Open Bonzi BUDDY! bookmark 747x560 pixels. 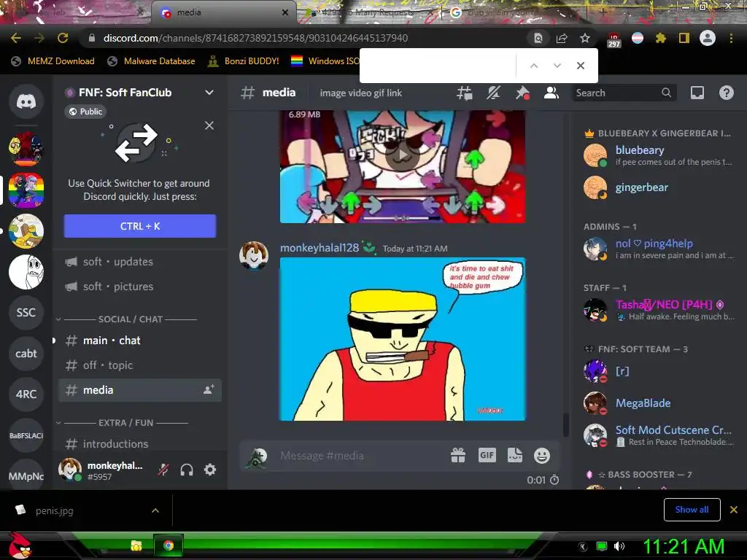244,61
